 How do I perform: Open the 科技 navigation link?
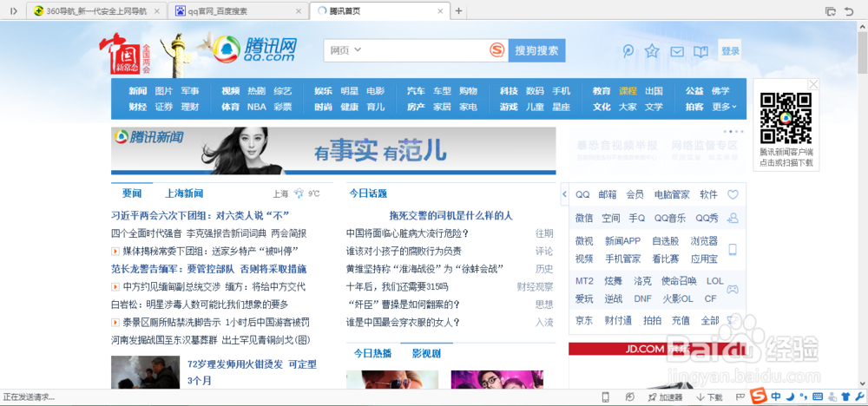[509, 91]
